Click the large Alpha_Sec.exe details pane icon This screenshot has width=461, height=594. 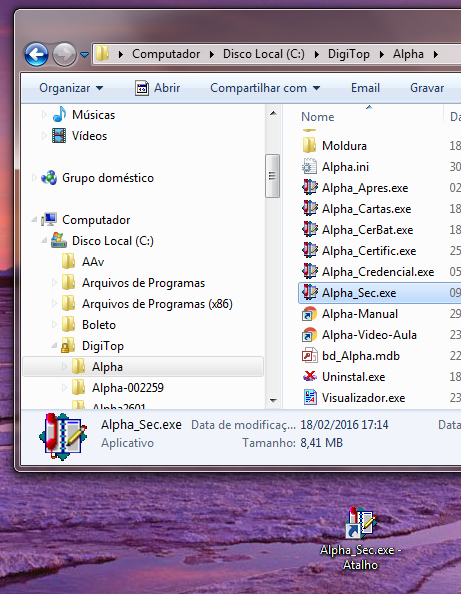tap(63, 436)
